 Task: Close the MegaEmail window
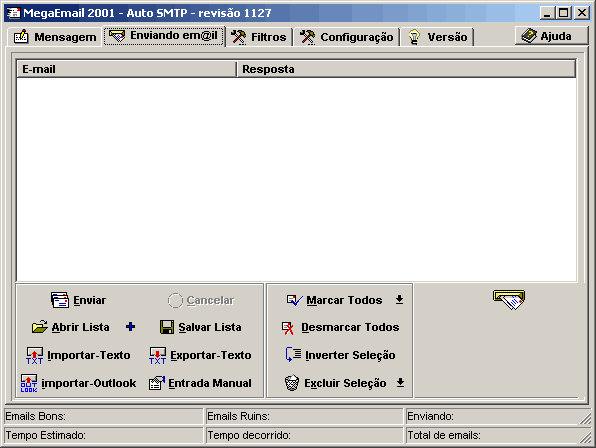(582, 13)
